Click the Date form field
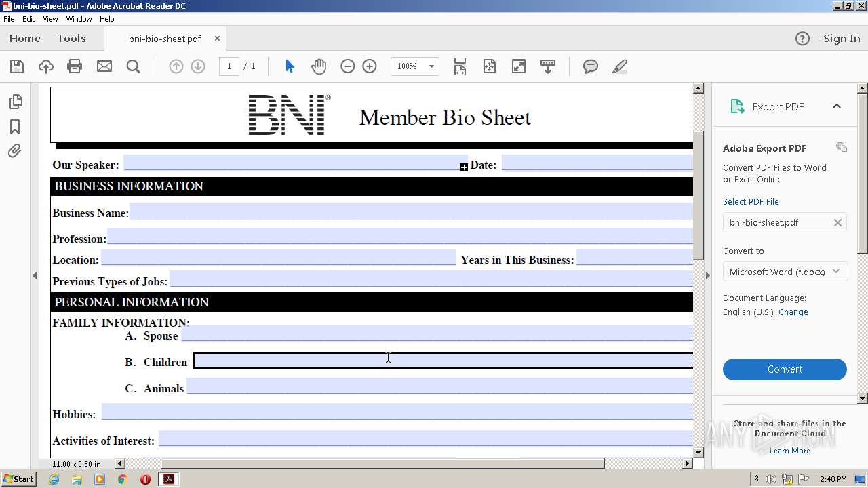868x488 pixels. pyautogui.click(x=597, y=163)
